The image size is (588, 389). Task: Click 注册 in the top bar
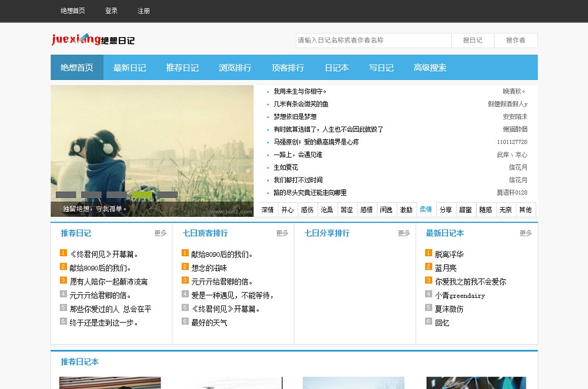click(x=143, y=11)
